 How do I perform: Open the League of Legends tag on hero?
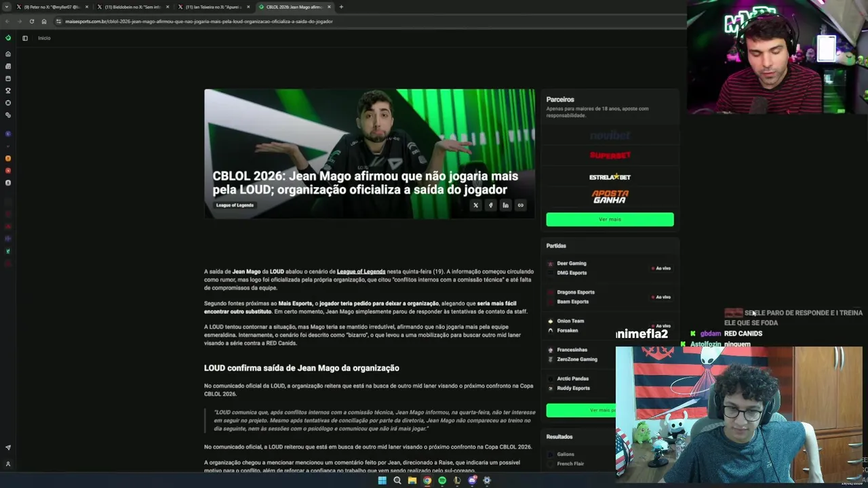tap(235, 205)
